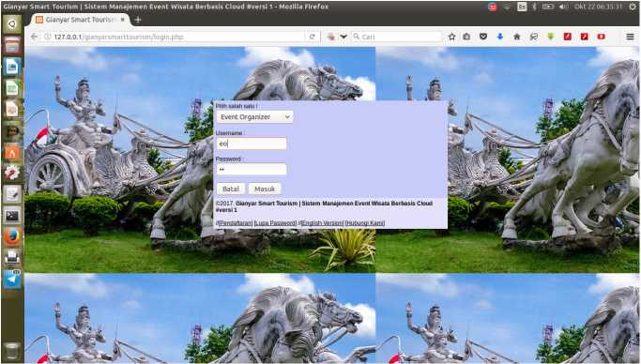Reload the page with refresh icon
The image size is (641, 364).
point(312,37)
